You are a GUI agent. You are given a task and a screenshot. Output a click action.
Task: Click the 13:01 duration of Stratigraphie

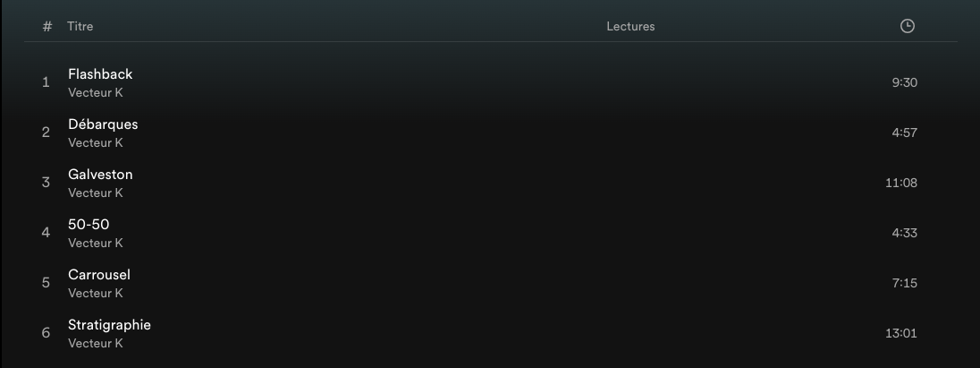pyautogui.click(x=901, y=333)
